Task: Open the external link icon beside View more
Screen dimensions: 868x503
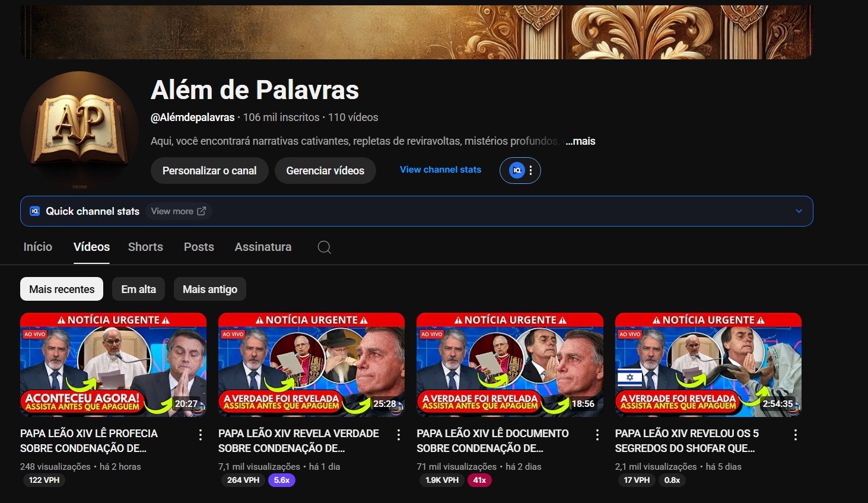Action: point(202,211)
